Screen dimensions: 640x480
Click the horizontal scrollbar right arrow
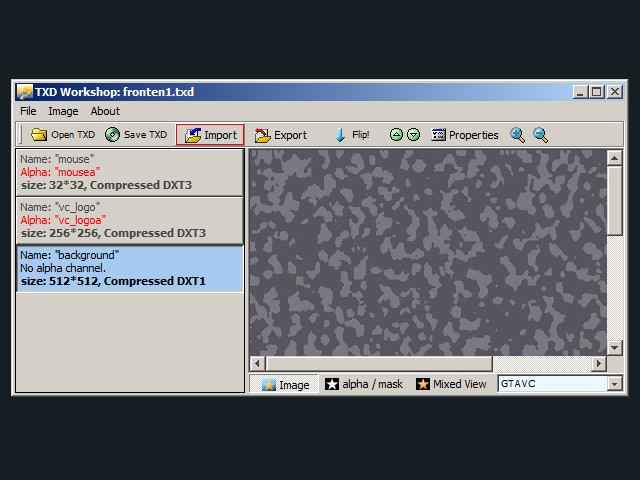(x=599, y=363)
